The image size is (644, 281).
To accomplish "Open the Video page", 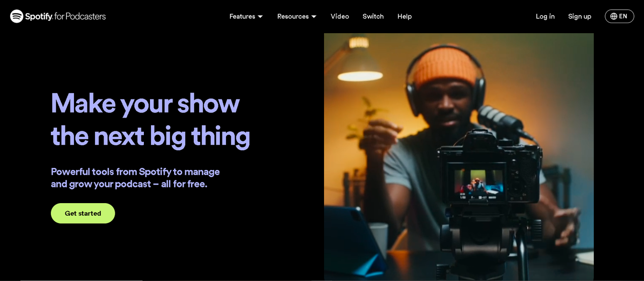I will pos(340,16).
